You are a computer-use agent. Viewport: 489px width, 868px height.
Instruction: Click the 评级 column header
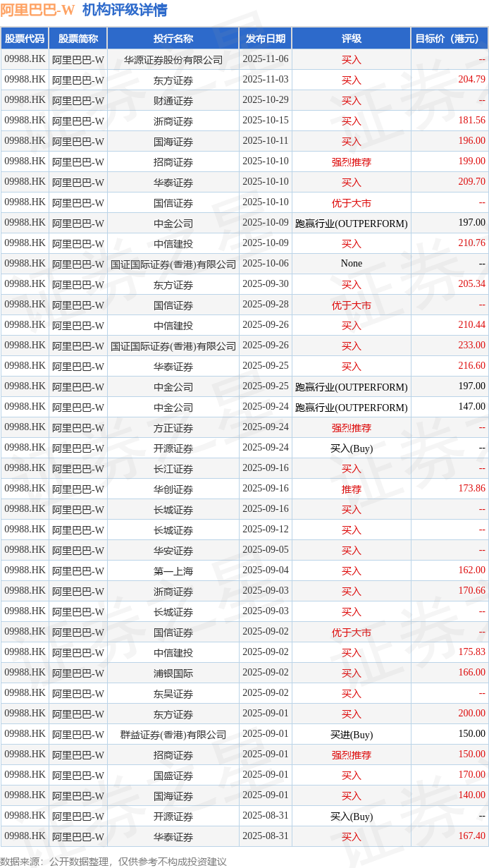(x=351, y=39)
